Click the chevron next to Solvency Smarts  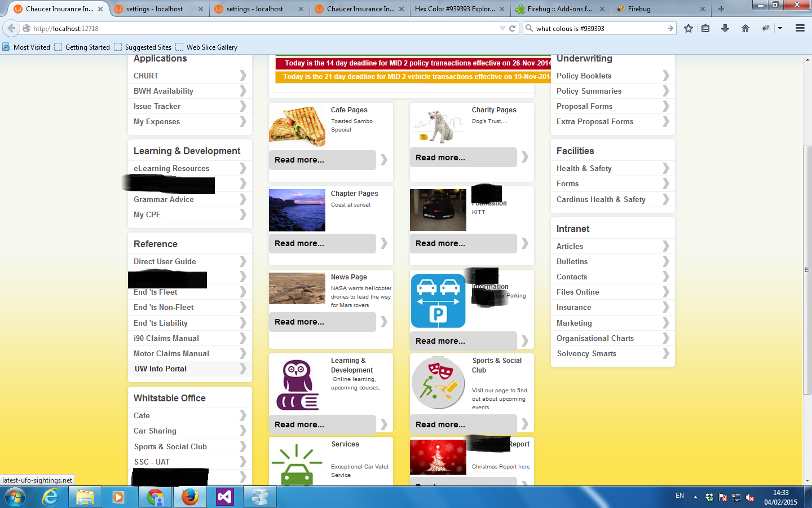point(666,353)
